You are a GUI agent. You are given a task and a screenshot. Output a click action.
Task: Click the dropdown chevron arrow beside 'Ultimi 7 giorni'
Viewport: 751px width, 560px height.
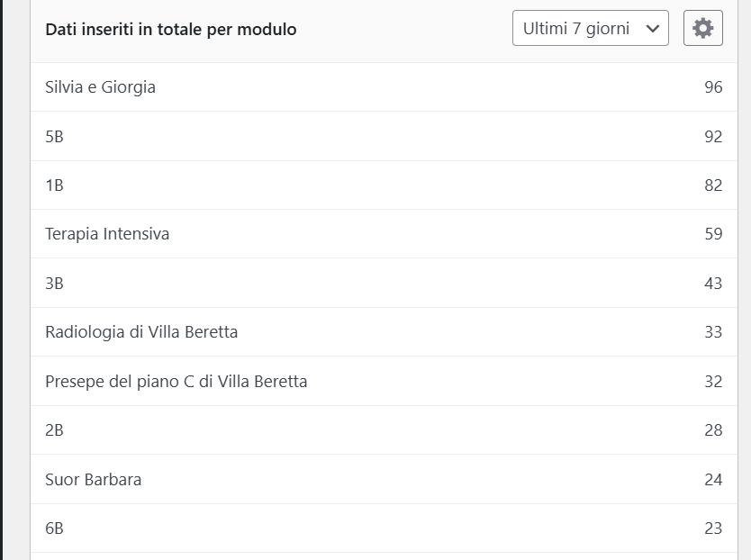652,29
